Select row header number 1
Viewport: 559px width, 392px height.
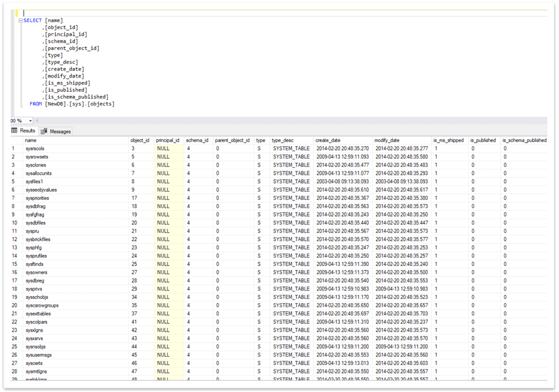[17, 149]
